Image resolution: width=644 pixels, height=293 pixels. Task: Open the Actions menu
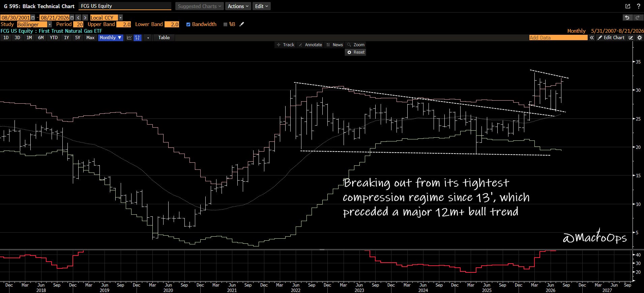pyautogui.click(x=238, y=6)
